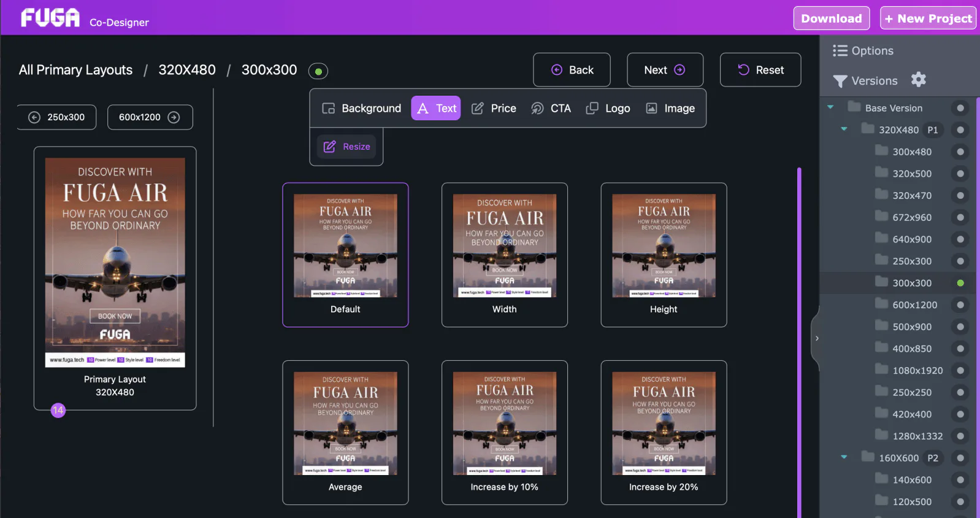980x518 pixels.
Task: Click the Reset button
Action: 760,70
